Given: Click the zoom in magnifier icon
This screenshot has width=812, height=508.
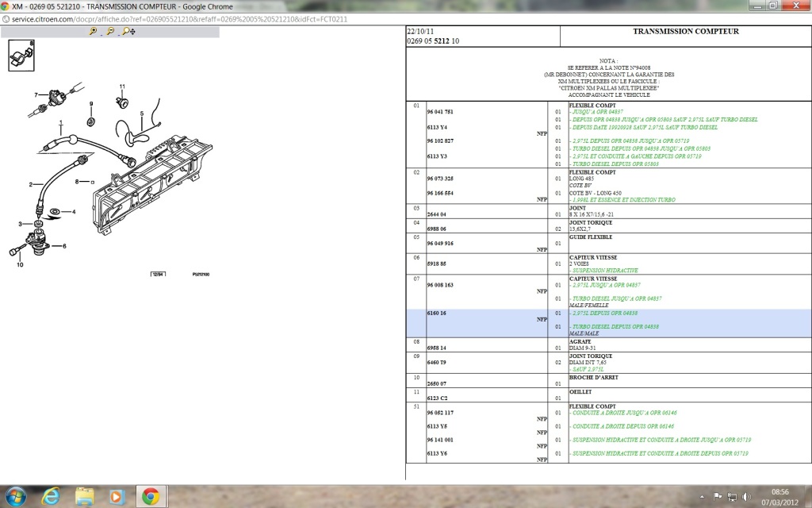Looking at the screenshot, I should [x=93, y=32].
